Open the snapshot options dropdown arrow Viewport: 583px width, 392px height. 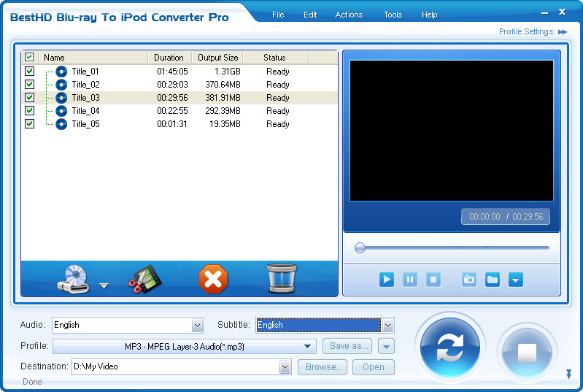pos(516,280)
